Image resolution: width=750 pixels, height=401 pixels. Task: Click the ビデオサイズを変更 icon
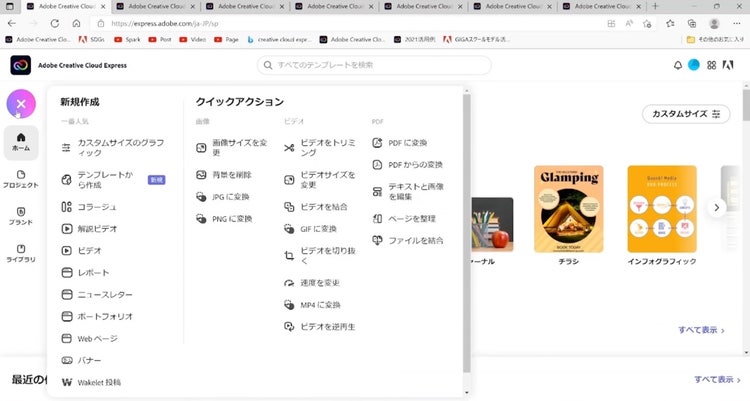pyautogui.click(x=289, y=180)
